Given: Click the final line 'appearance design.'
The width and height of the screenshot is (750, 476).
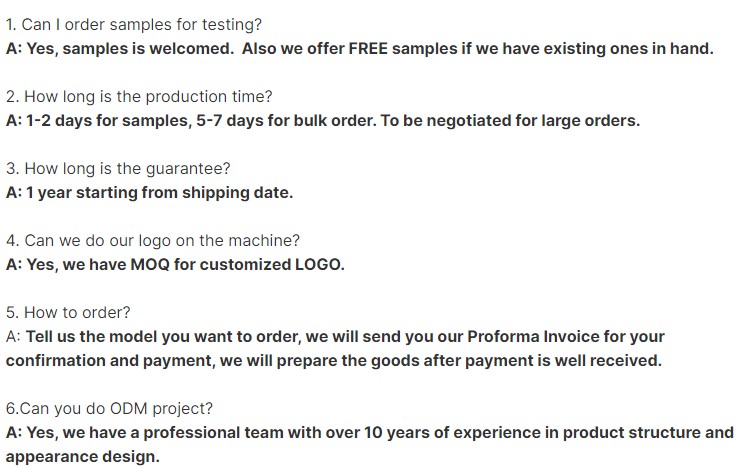Looking at the screenshot, I should (x=82, y=457).
